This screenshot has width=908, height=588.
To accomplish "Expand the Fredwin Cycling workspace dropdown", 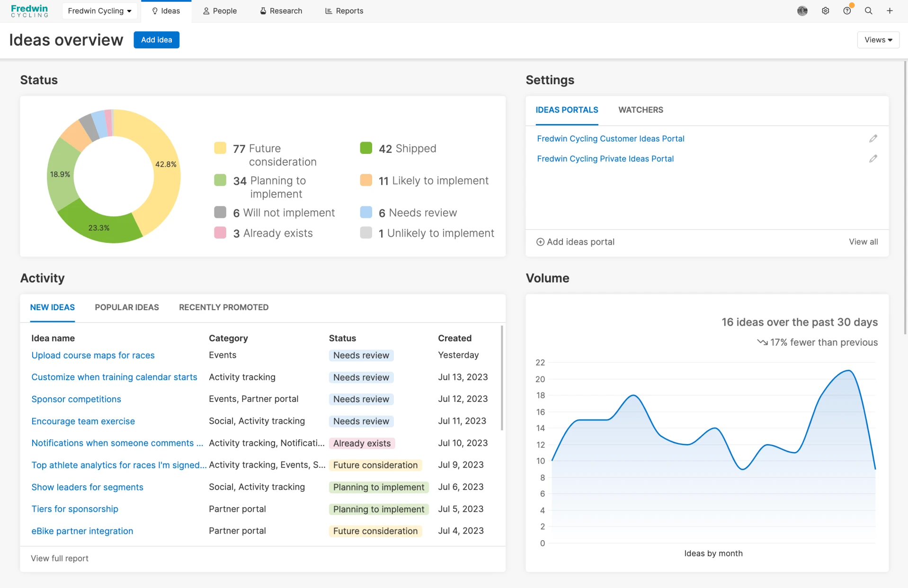I will 99,11.
